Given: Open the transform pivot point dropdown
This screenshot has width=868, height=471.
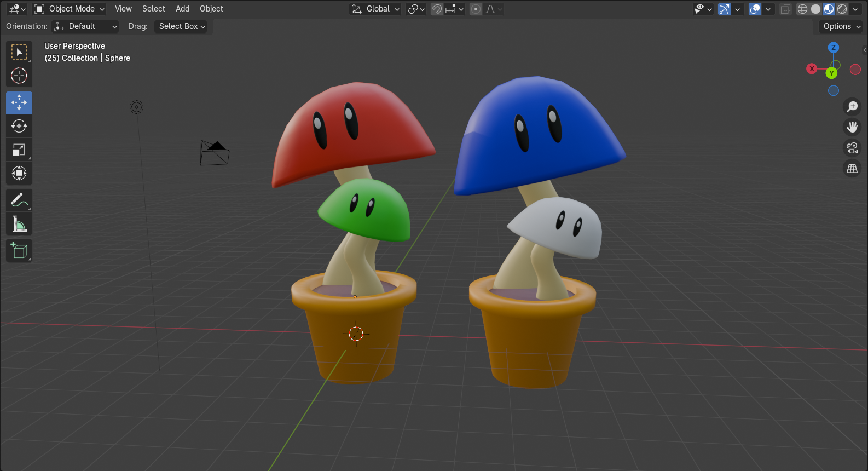Looking at the screenshot, I should (416, 9).
